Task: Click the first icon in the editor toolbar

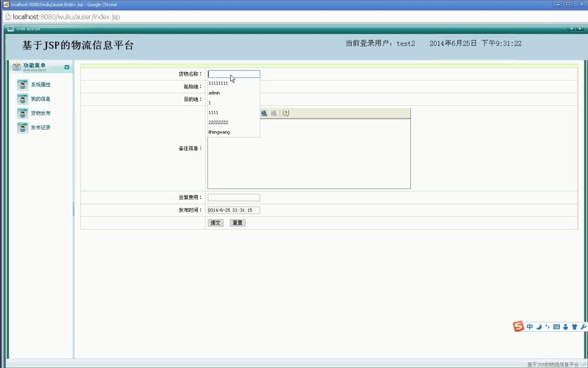Action: 264,113
